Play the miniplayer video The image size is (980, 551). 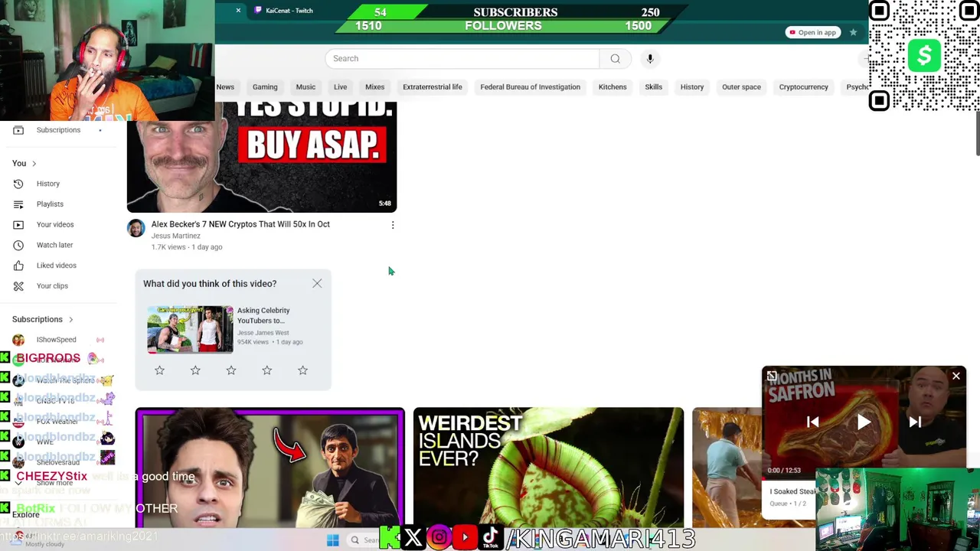864,422
